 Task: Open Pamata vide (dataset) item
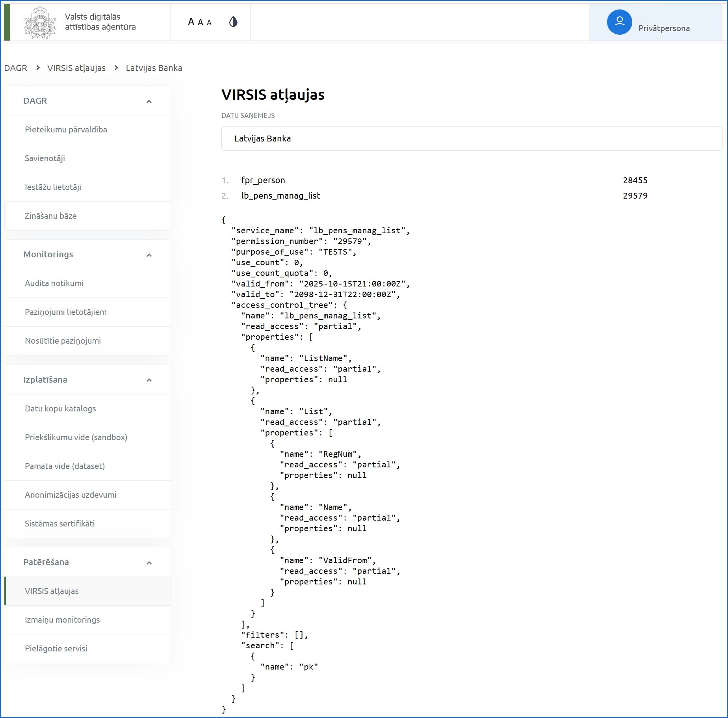87,466
